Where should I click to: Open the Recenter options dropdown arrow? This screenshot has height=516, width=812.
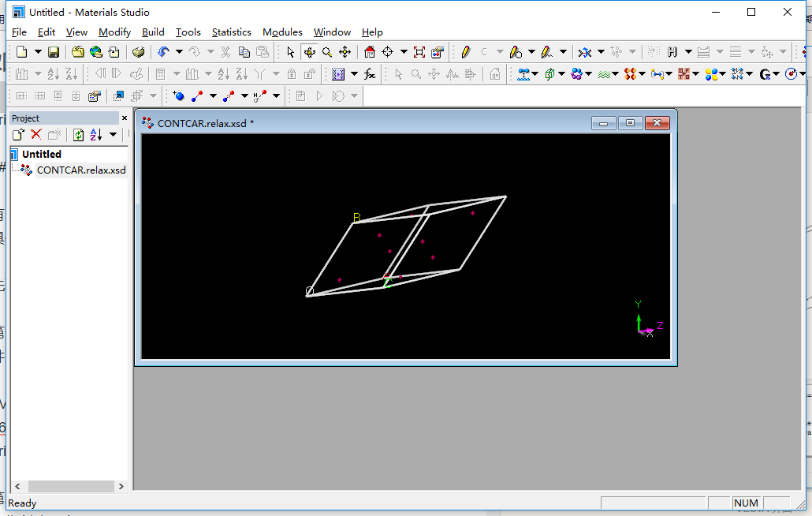coord(404,52)
